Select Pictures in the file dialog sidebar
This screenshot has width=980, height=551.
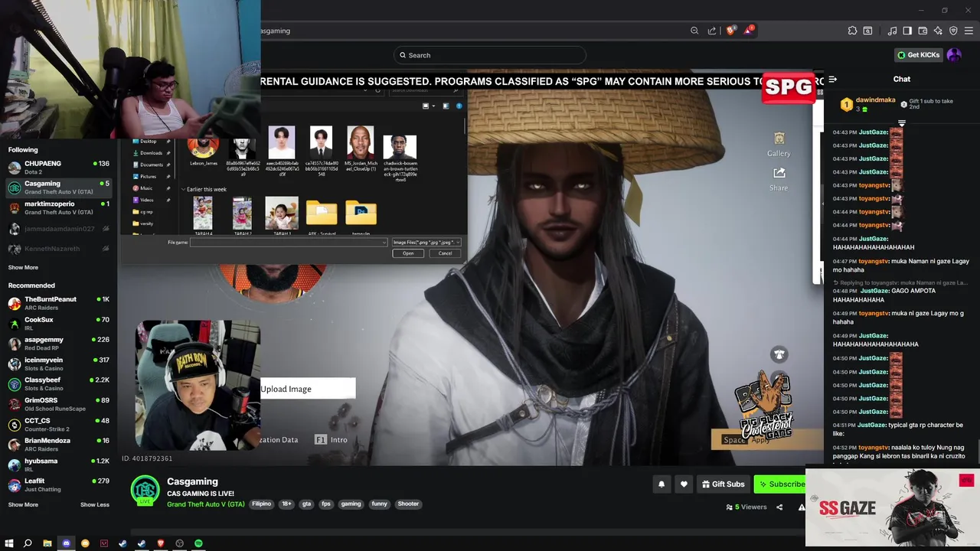[150, 177]
